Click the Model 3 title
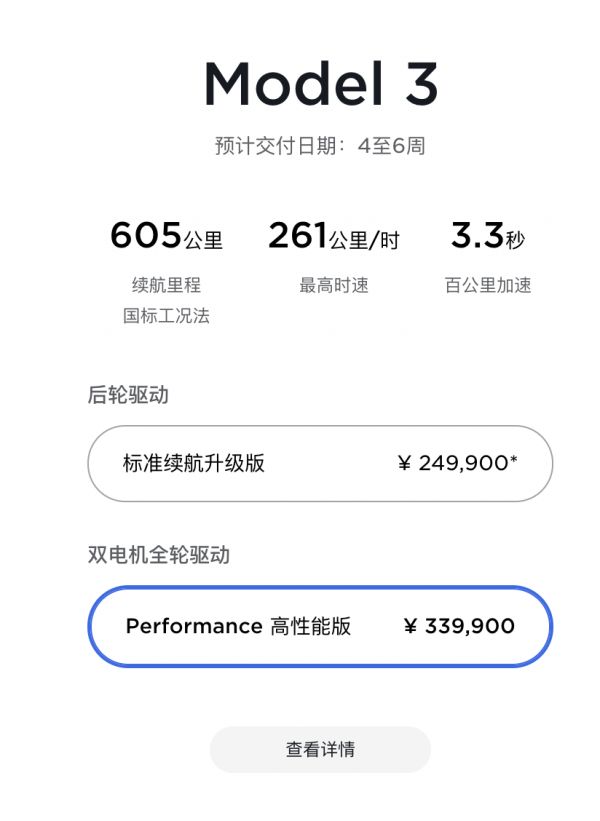 pos(321,84)
